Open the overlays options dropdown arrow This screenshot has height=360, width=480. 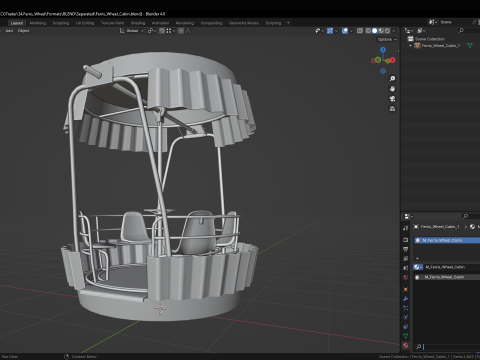[351, 31]
